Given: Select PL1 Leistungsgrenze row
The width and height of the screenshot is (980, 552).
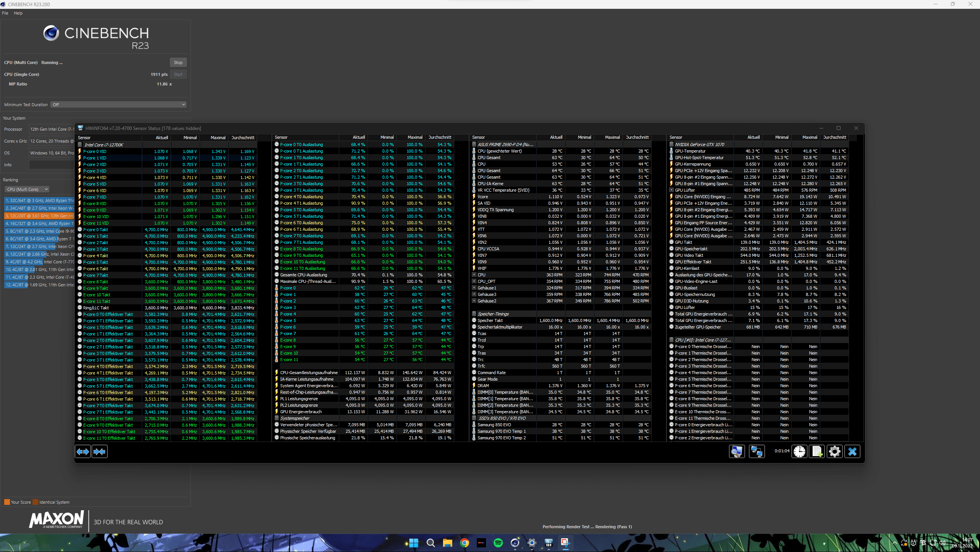Looking at the screenshot, I should [x=364, y=399].
